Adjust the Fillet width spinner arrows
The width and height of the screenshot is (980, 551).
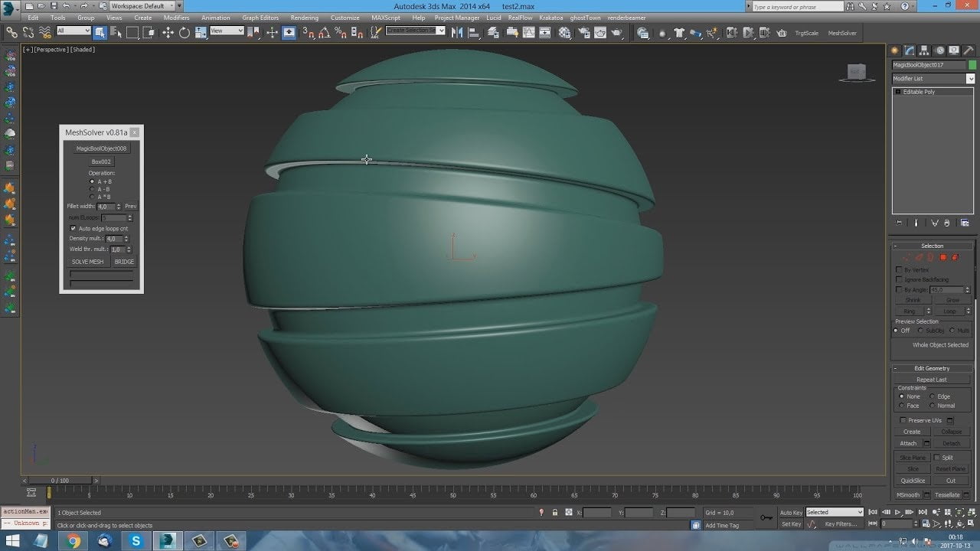[x=119, y=207]
